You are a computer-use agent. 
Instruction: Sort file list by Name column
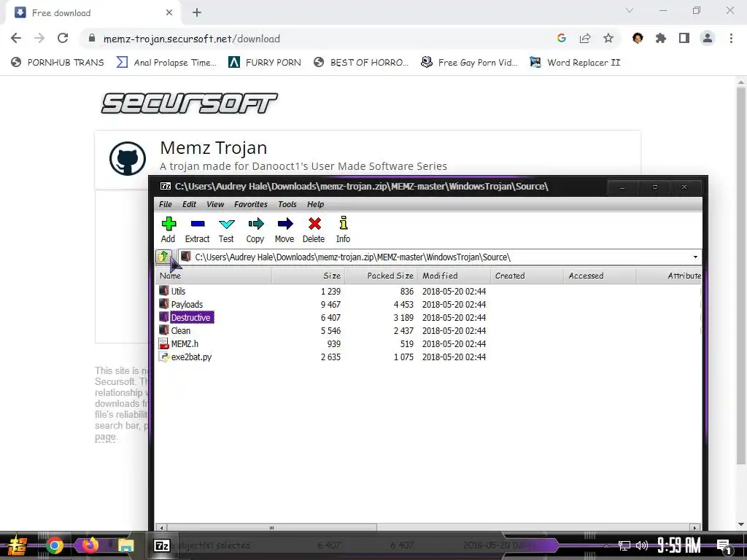(x=214, y=276)
